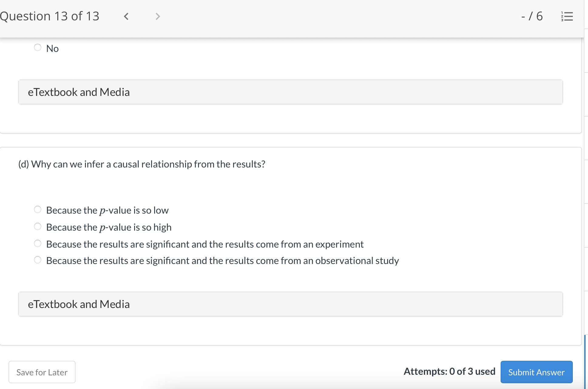The image size is (588, 389).
Task: Click the observational study answer sentence text
Action: [222, 261]
